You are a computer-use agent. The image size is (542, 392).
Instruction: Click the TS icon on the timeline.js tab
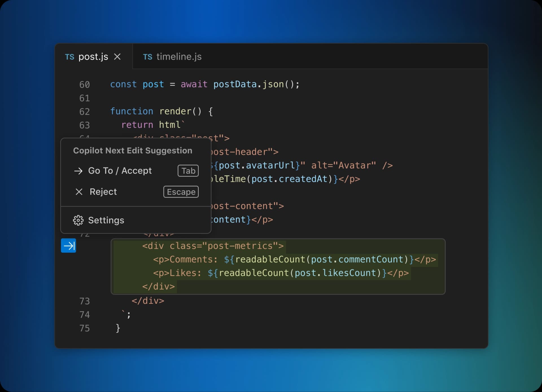tap(148, 57)
